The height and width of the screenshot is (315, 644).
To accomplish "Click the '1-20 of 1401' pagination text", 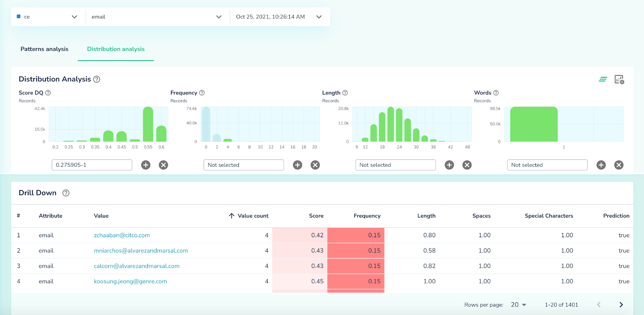I will 561,305.
